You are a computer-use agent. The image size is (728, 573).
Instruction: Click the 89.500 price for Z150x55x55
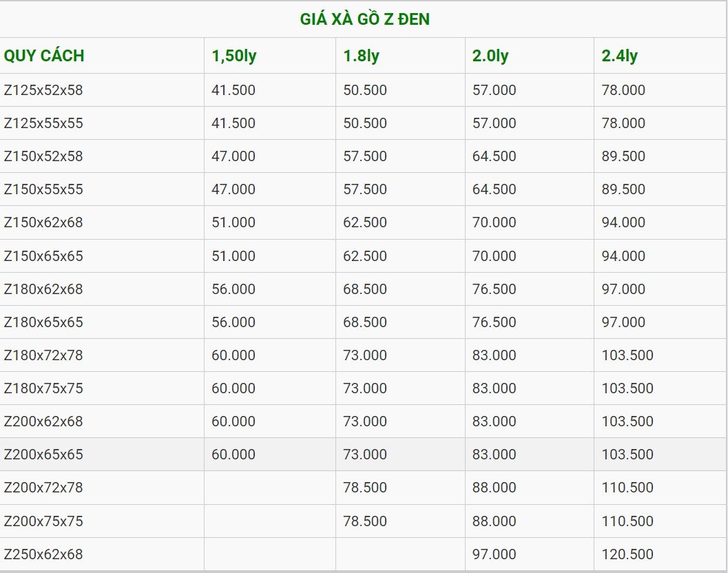click(623, 189)
